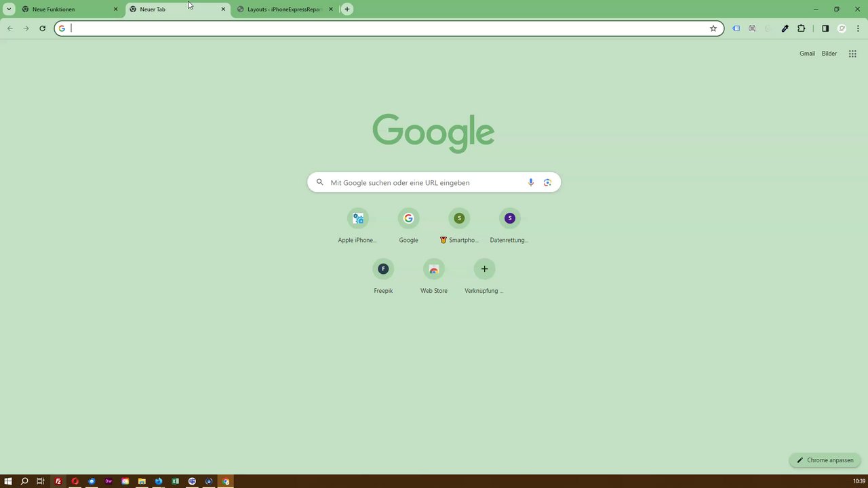The image size is (868, 488).
Task: Open the Web Store shortcut
Action: [x=434, y=277]
